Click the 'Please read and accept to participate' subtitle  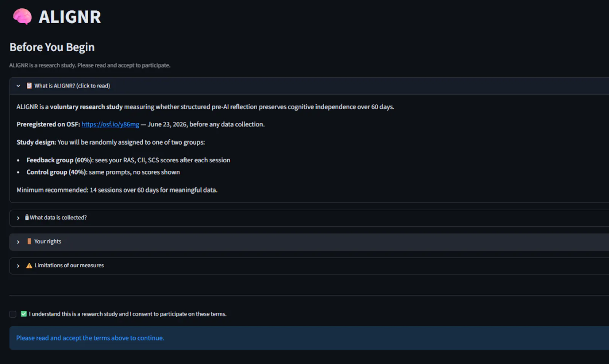[x=90, y=65]
